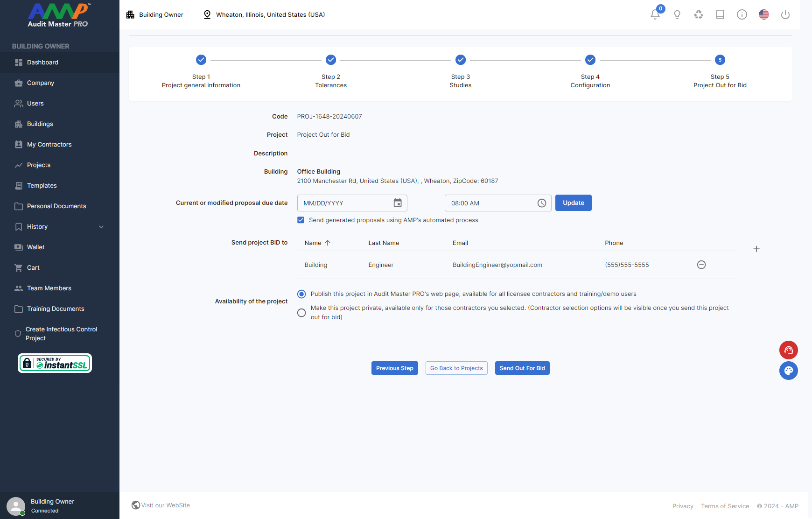The image size is (812, 519).
Task: Open the notifications bell icon
Action: coord(655,14)
